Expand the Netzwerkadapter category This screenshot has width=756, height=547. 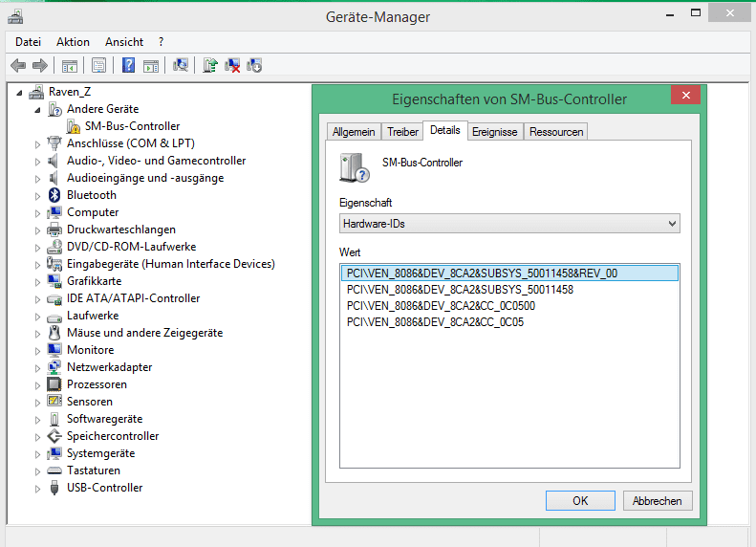tap(38, 368)
